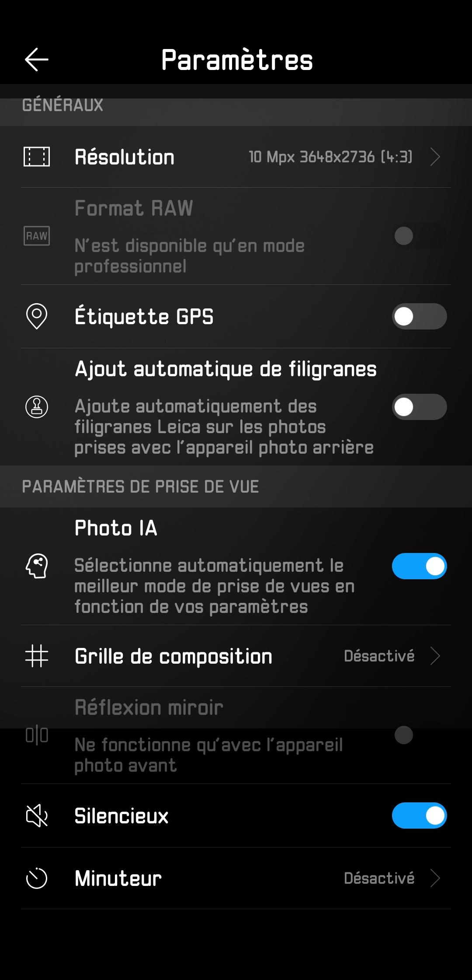Viewport: 472px width, 980px height.
Task: Open the Minuteur setting label
Action: pos(118,878)
